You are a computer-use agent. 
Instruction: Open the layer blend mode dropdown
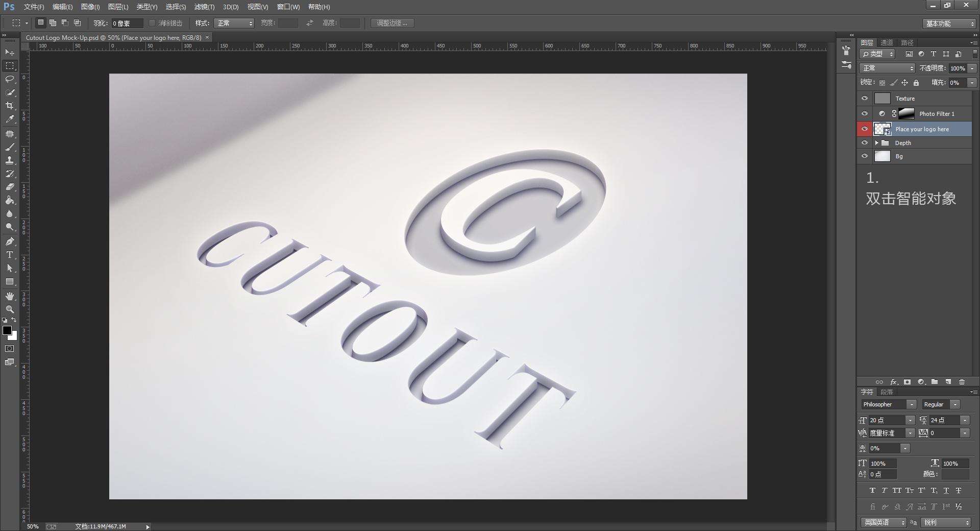tap(888, 68)
